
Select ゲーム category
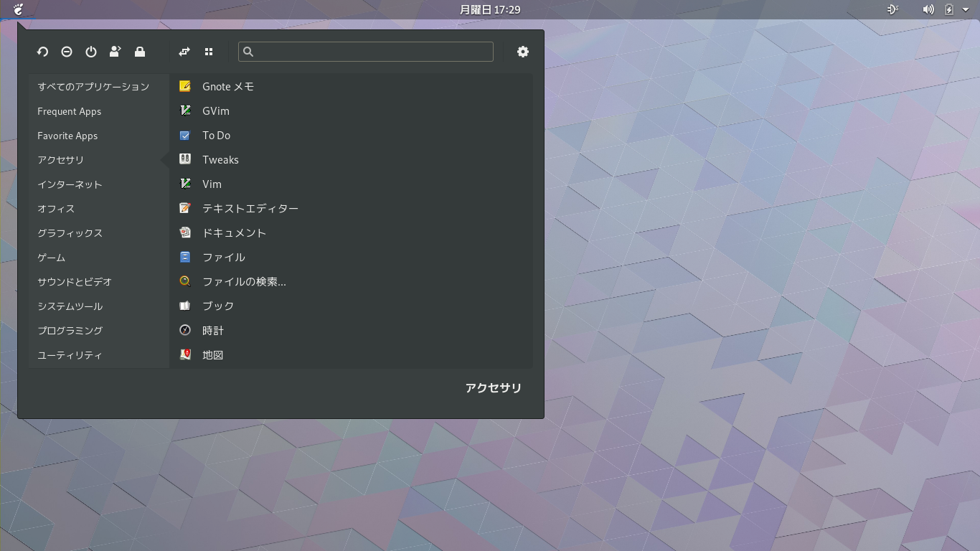pyautogui.click(x=99, y=257)
